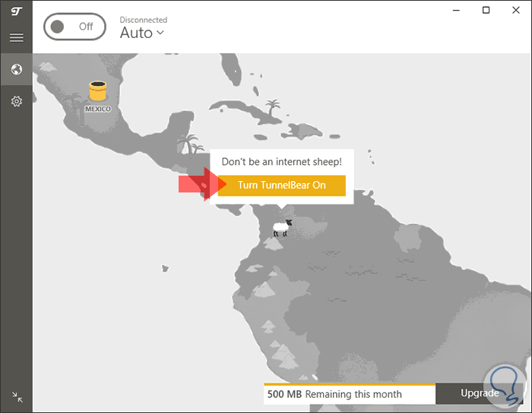
Task: Open the hamburger menu
Action: [16, 37]
